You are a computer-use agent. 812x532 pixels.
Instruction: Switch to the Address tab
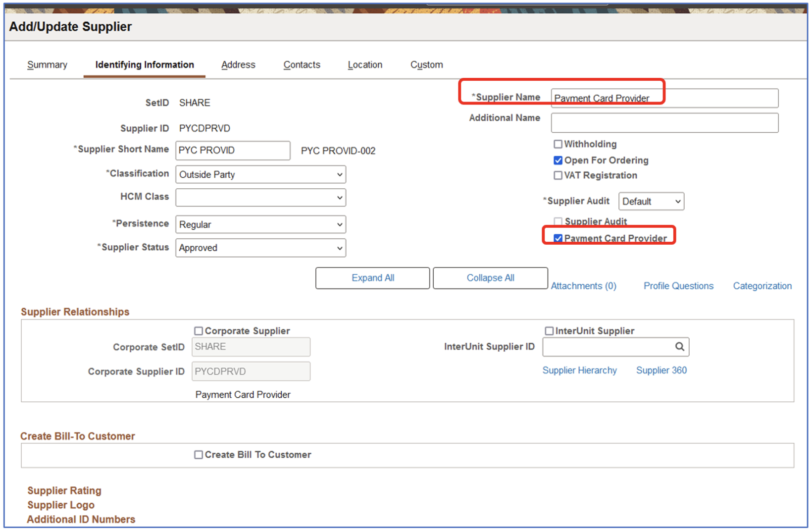(238, 65)
